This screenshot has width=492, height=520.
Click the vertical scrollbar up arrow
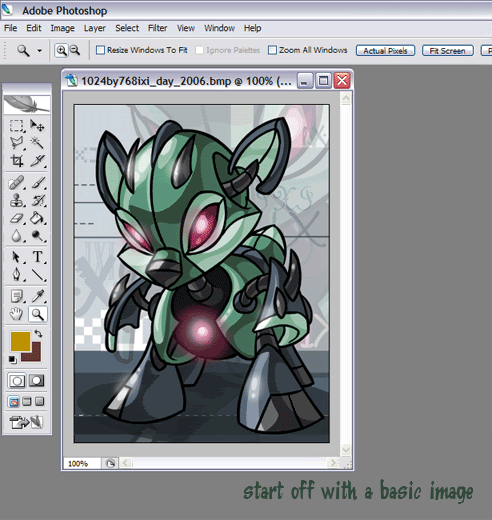click(346, 98)
